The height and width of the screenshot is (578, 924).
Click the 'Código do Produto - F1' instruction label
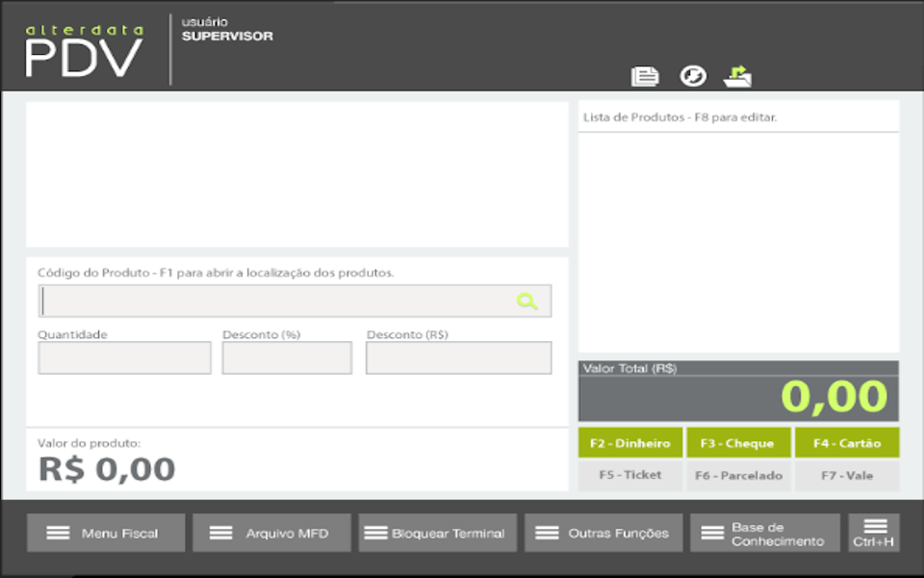point(216,273)
